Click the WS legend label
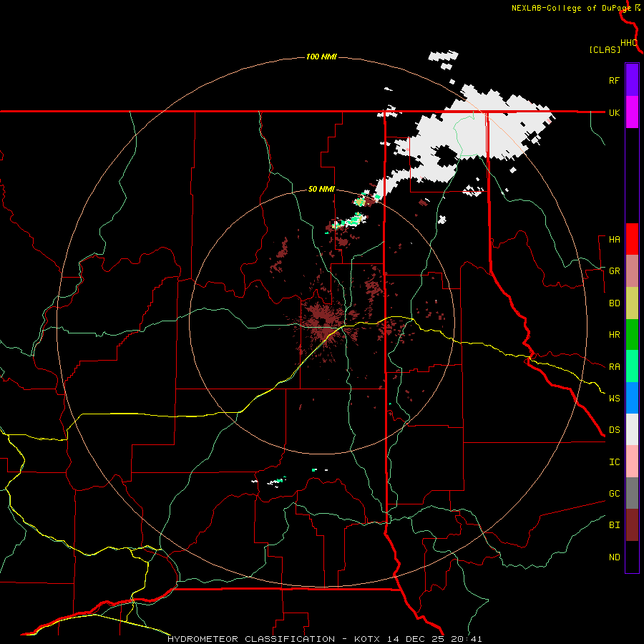Screen dimensions: 644x644 point(614,399)
